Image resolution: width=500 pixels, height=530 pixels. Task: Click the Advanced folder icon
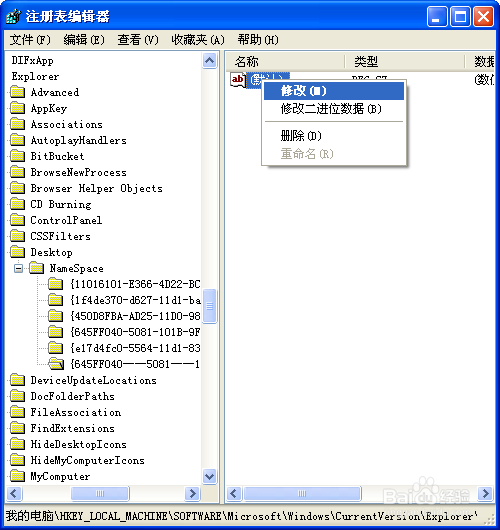(17, 92)
